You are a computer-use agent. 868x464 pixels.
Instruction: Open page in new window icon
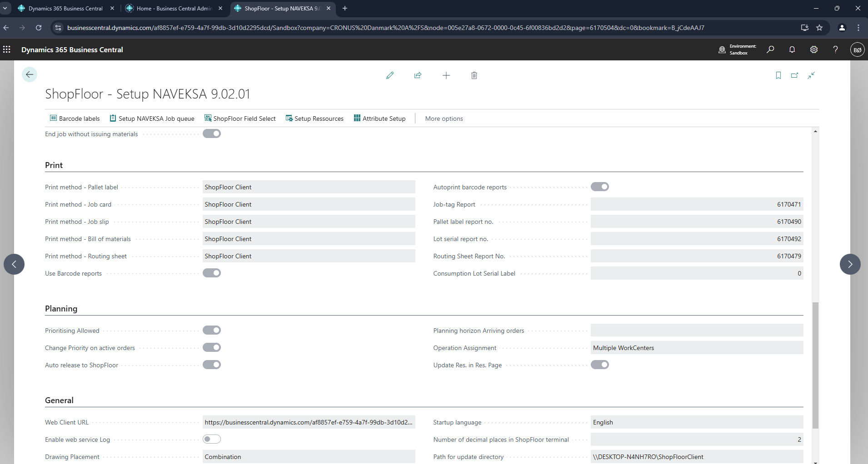point(794,75)
